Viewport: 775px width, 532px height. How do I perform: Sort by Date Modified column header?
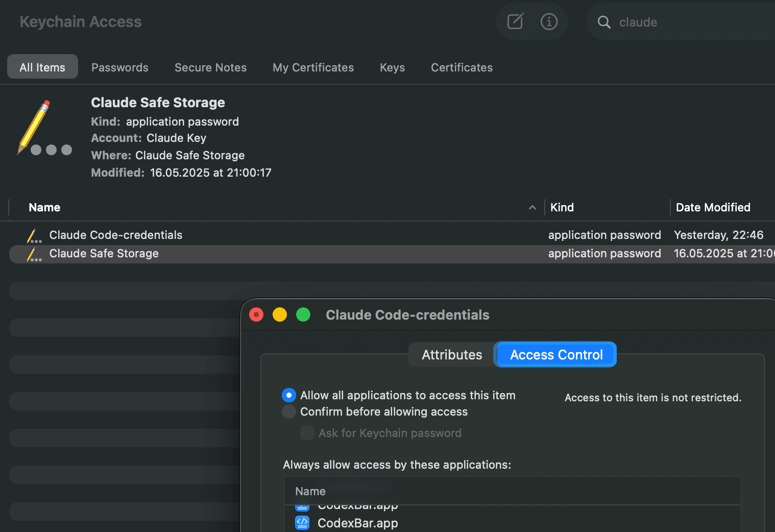713,207
